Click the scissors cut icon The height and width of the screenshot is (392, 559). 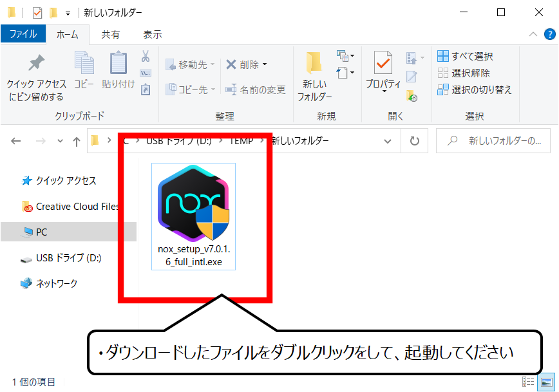pyautogui.click(x=146, y=56)
